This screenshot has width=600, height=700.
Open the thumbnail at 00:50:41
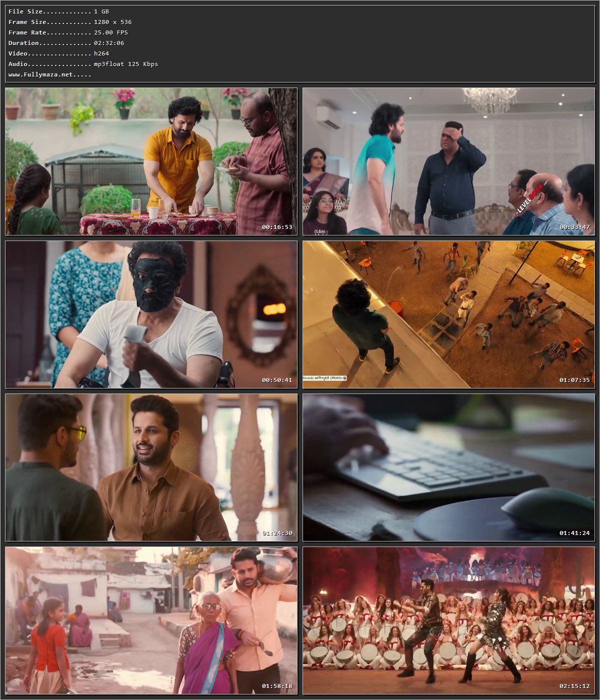(151, 314)
